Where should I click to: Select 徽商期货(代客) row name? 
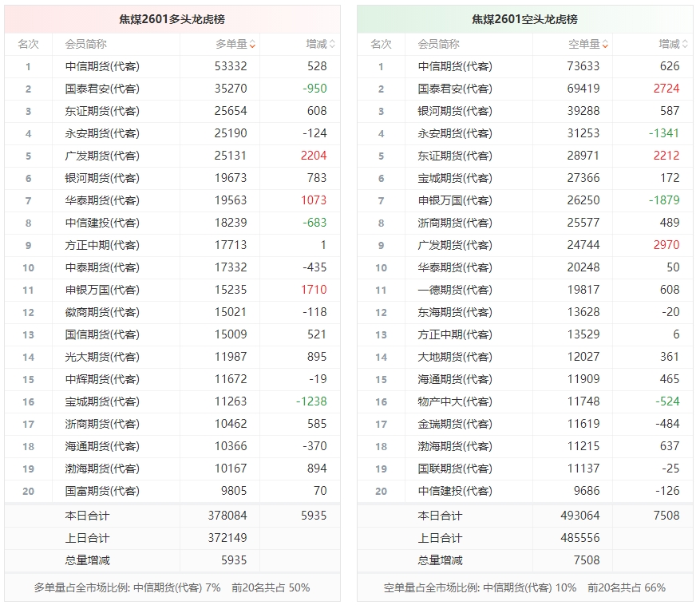click(x=102, y=312)
